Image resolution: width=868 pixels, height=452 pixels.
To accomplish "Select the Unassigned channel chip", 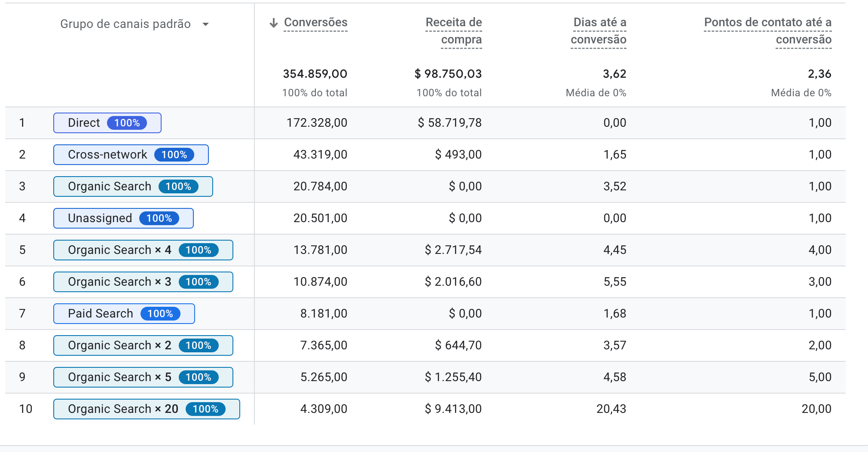I will point(123,218).
